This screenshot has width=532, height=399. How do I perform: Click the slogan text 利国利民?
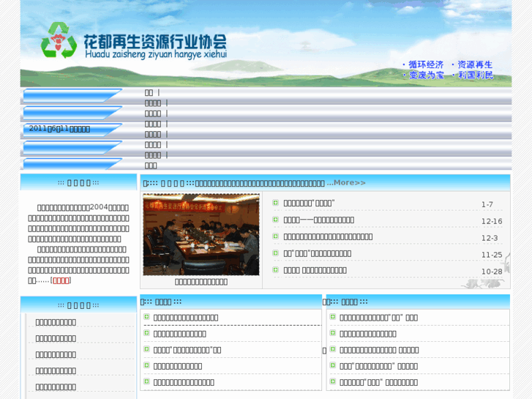coord(475,75)
